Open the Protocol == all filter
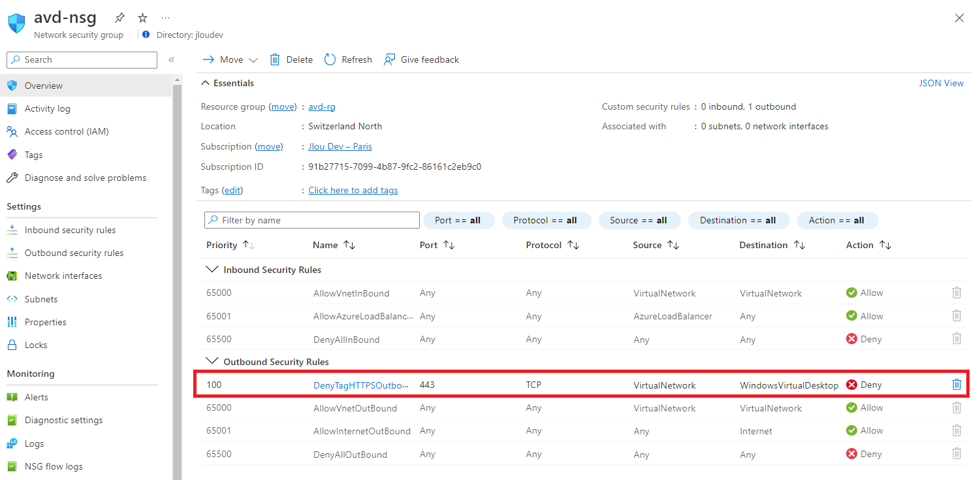 [546, 220]
